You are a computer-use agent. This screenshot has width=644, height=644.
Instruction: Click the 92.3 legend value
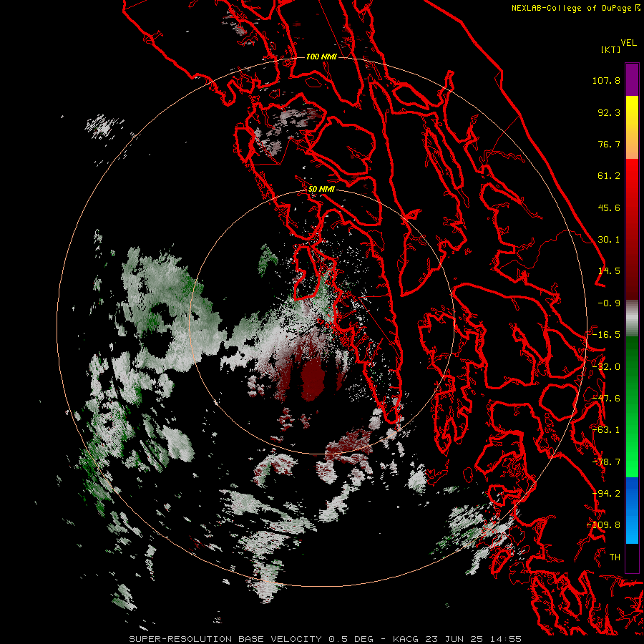pyautogui.click(x=609, y=112)
